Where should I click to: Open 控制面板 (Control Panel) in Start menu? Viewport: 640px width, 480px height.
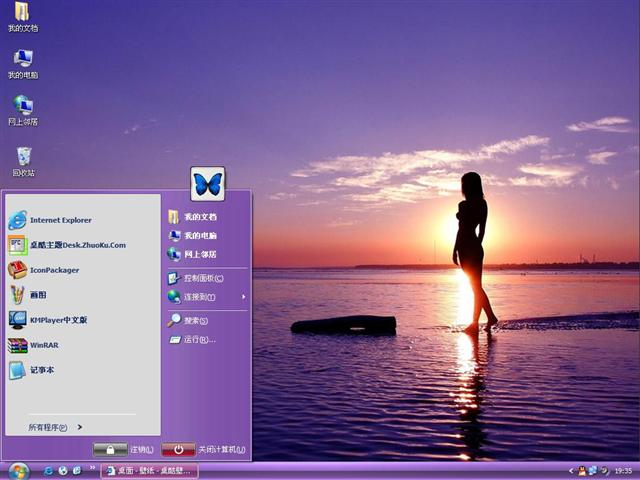coord(203,278)
